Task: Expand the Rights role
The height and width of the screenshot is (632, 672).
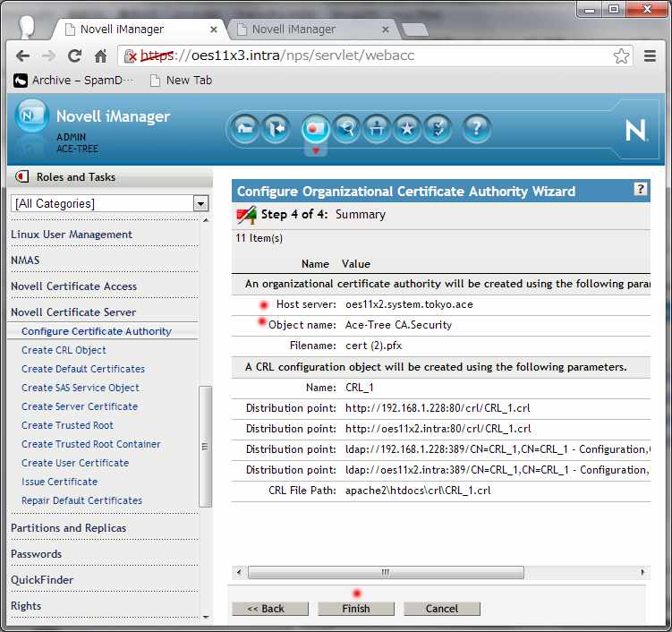Action: 26,606
